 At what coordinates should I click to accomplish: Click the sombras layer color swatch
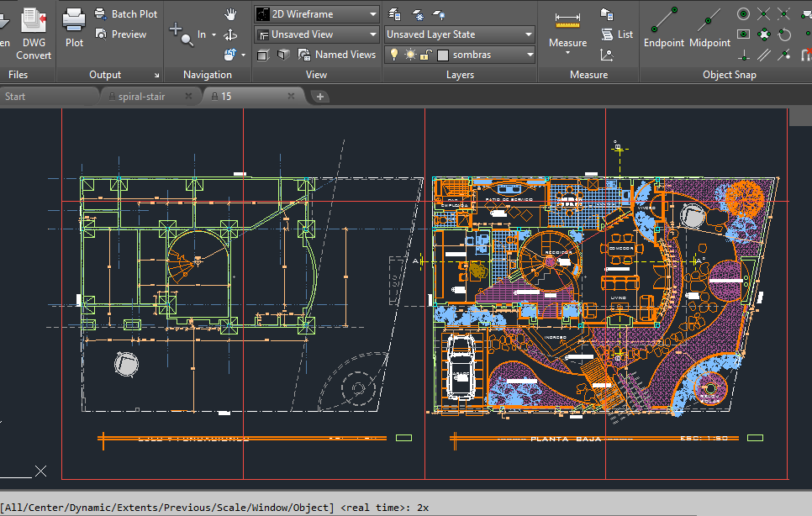click(x=443, y=55)
